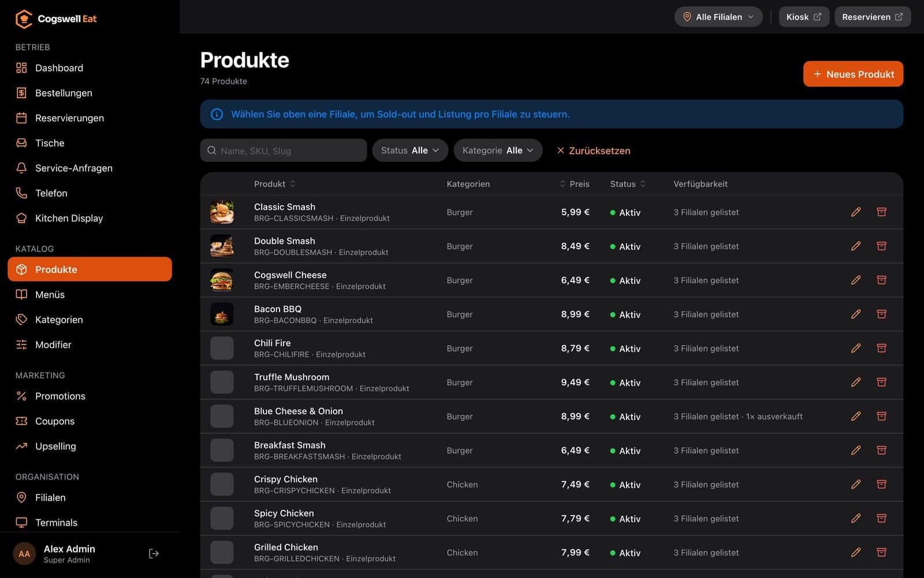Edit the Bacon BBQ product
The width and height of the screenshot is (924, 578).
pyautogui.click(x=856, y=314)
